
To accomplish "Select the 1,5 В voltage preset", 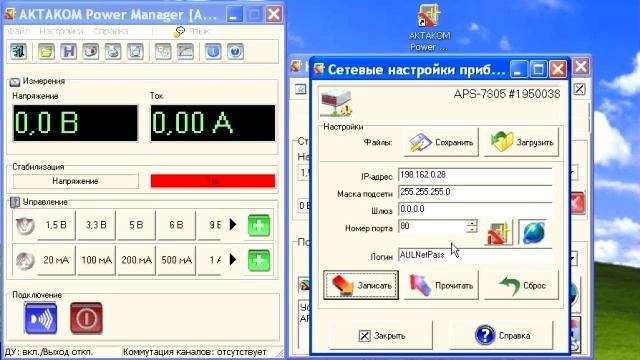I will coord(56,225).
